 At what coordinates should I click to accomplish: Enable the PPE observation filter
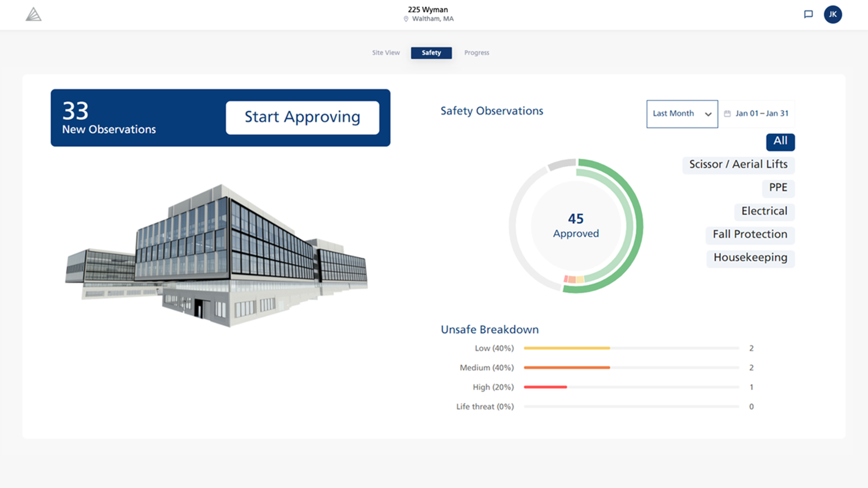pyautogui.click(x=778, y=188)
